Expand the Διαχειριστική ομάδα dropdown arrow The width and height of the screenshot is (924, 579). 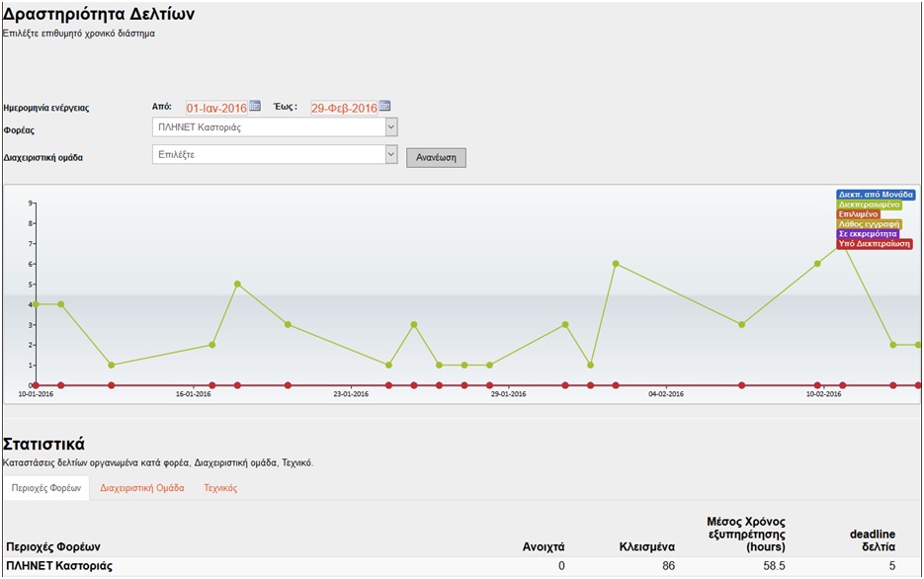pos(391,155)
